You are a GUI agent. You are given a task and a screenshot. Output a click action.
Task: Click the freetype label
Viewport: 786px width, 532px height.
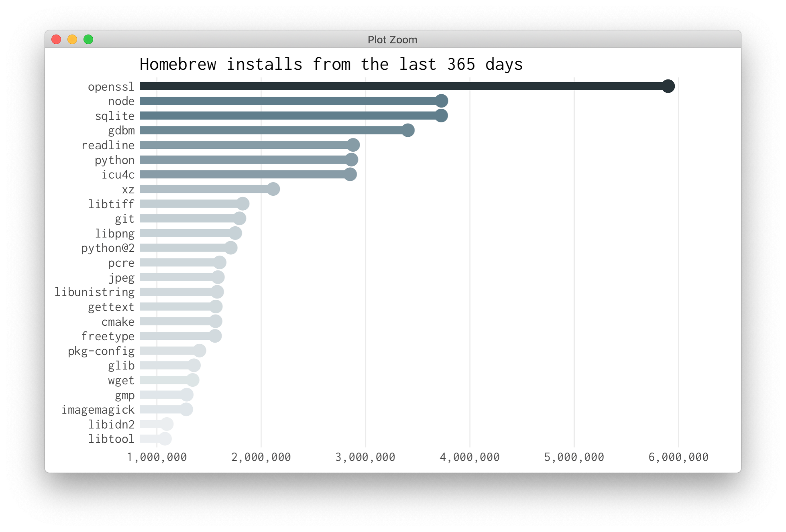click(x=108, y=337)
